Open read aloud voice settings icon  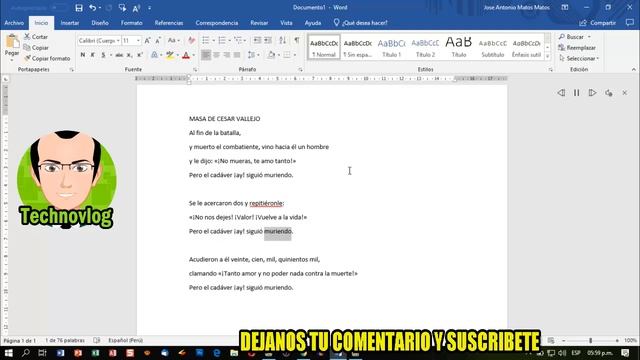pos(609,93)
